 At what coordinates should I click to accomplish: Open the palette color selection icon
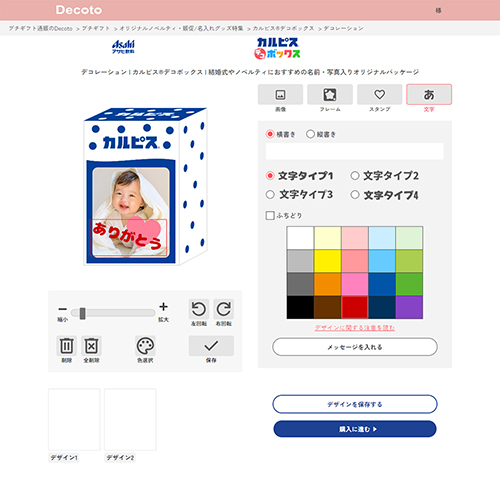pos(145,346)
